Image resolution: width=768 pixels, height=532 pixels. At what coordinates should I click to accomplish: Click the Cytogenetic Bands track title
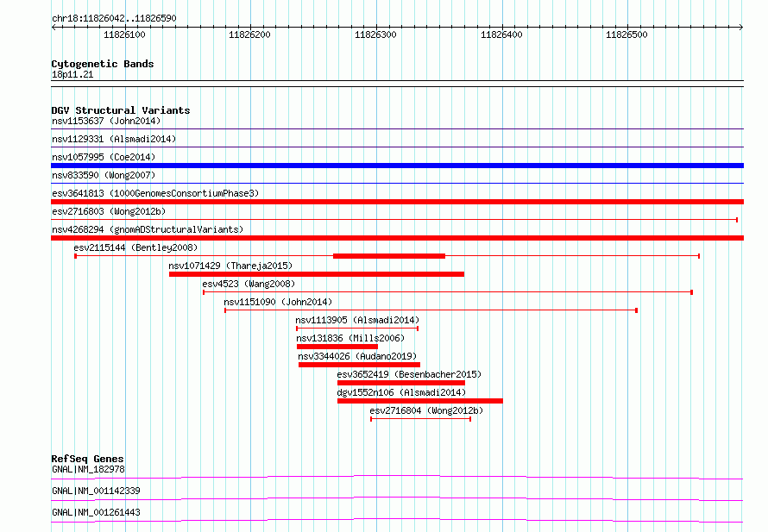click(x=103, y=64)
